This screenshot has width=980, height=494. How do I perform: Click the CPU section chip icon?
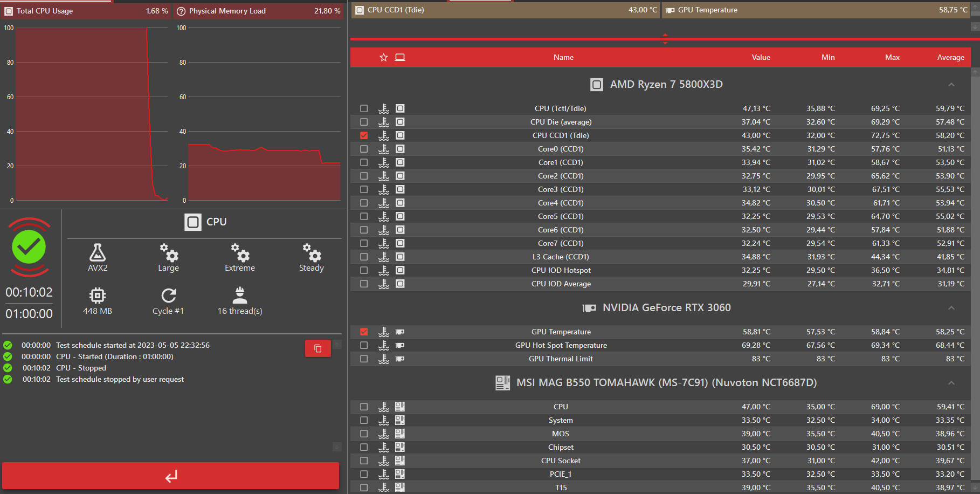193,222
